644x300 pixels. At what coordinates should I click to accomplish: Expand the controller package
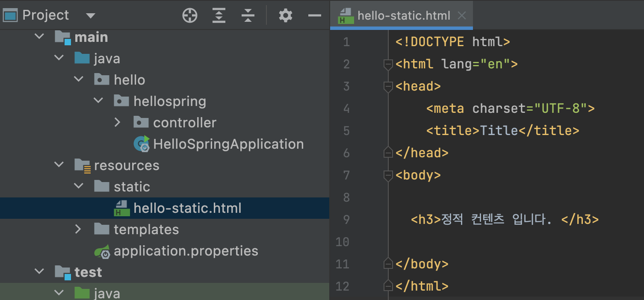click(x=118, y=122)
